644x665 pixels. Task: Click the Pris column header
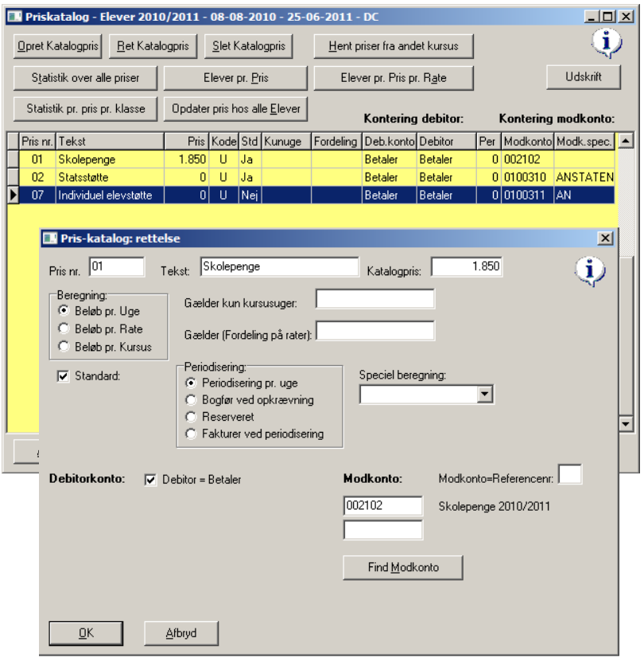(187, 142)
